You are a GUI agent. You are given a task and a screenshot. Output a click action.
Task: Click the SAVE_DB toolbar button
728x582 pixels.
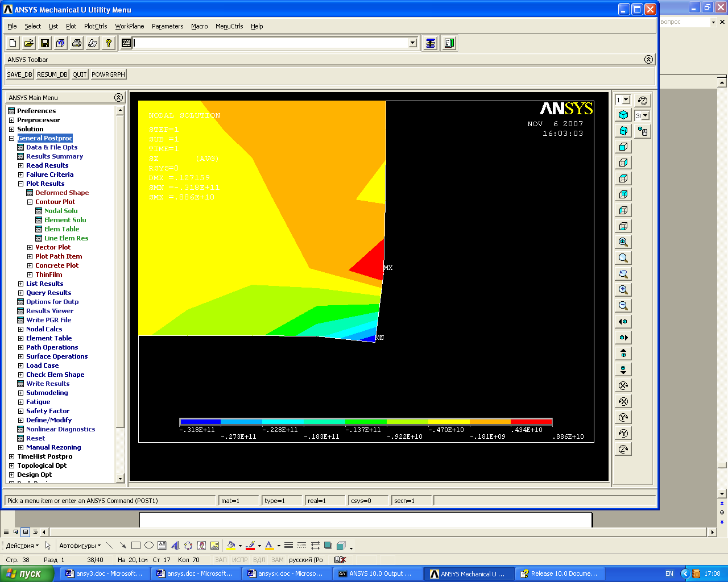click(x=20, y=74)
